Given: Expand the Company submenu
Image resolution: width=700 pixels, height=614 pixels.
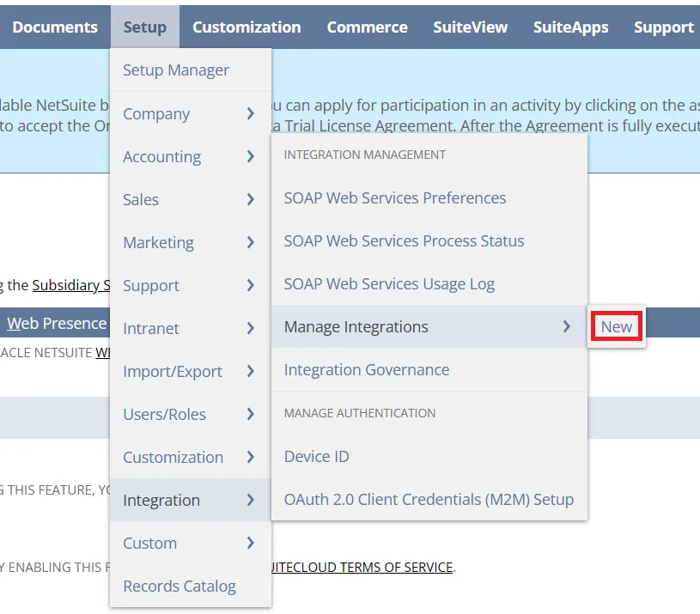Looking at the screenshot, I should tap(191, 114).
